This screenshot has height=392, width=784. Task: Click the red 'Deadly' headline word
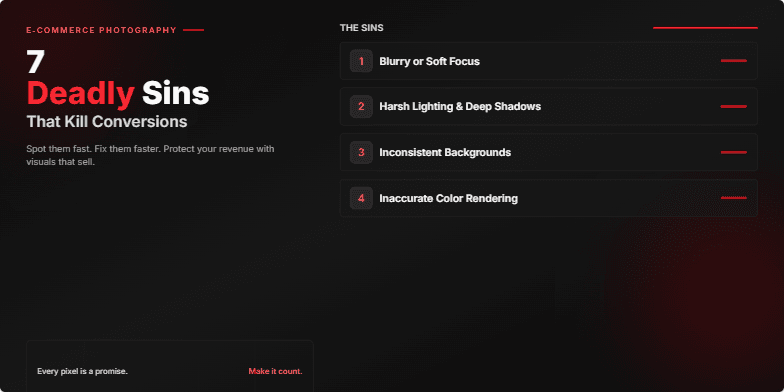tap(80, 94)
